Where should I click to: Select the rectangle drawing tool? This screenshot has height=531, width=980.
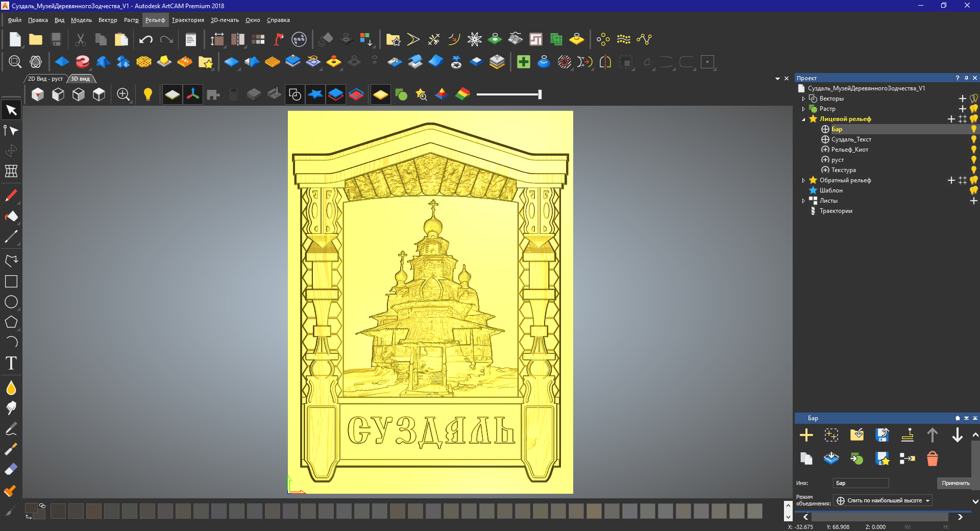[11, 281]
